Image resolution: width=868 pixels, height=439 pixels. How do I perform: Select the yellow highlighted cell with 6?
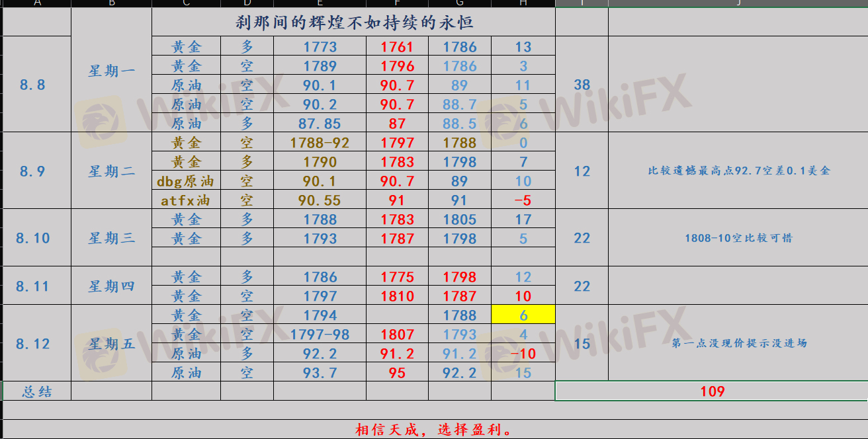point(523,315)
